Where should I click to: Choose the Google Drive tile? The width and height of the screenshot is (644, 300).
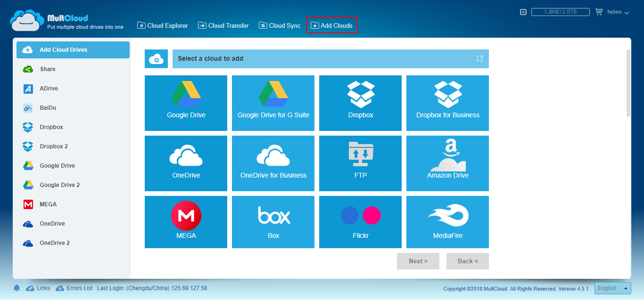click(x=186, y=103)
